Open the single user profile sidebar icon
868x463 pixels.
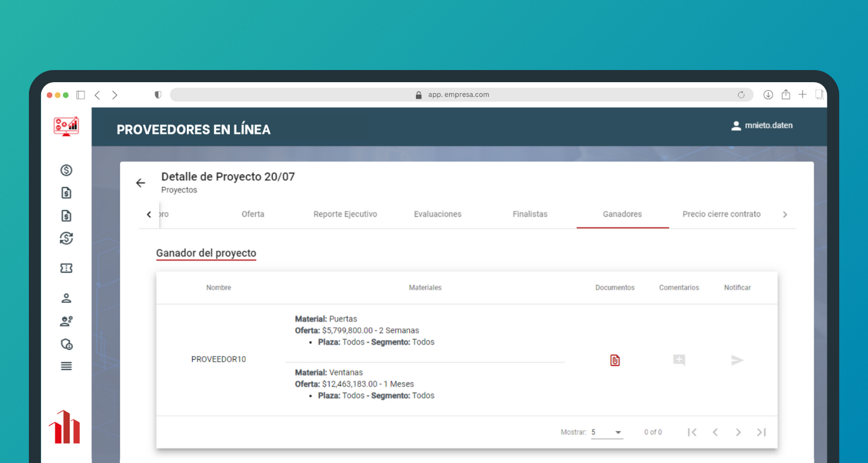point(67,298)
